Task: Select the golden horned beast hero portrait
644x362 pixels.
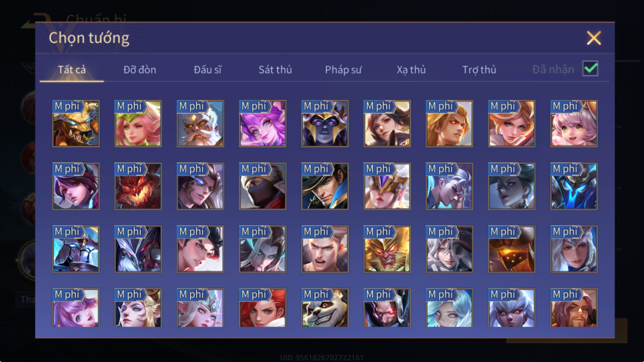Action: (x=76, y=124)
